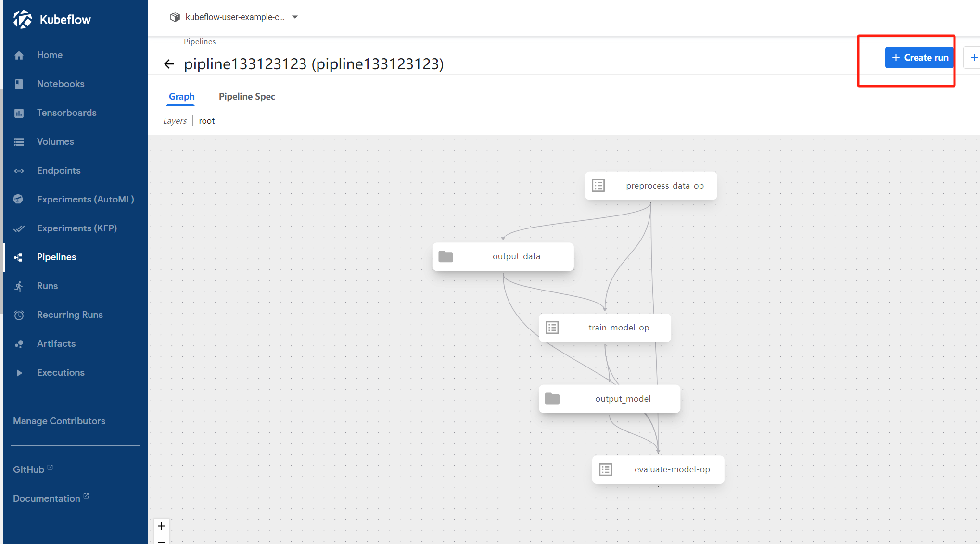
Task: Open Notebooks via its book icon
Action: click(x=19, y=84)
